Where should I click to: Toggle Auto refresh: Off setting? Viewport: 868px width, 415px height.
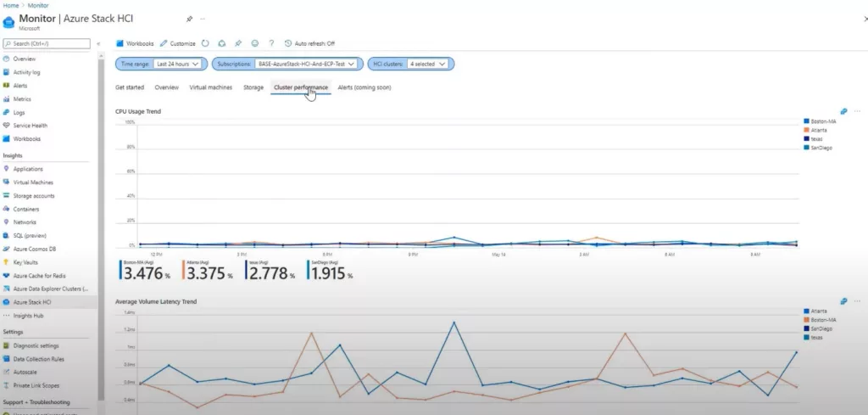[x=309, y=43]
